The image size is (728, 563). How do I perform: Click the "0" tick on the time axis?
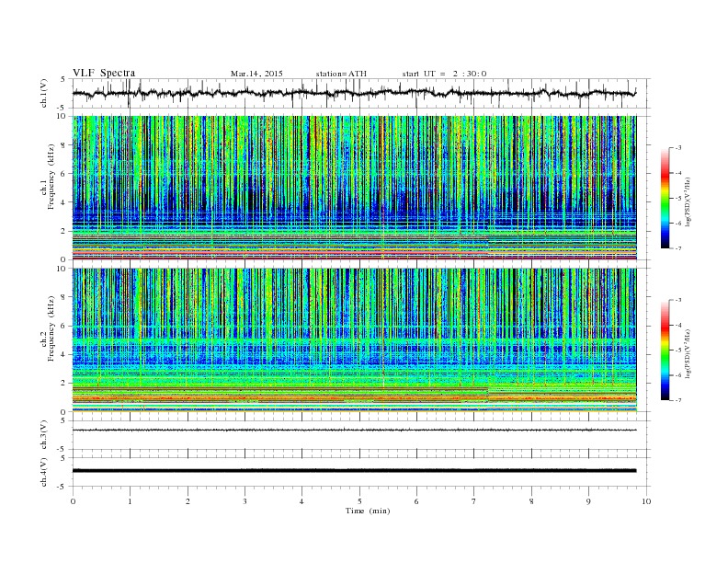pyautogui.click(x=73, y=501)
